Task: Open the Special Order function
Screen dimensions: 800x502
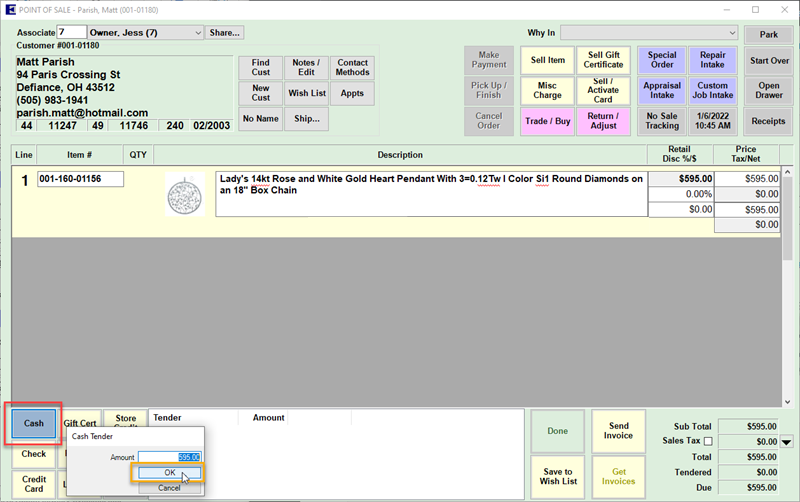Action: (x=661, y=60)
